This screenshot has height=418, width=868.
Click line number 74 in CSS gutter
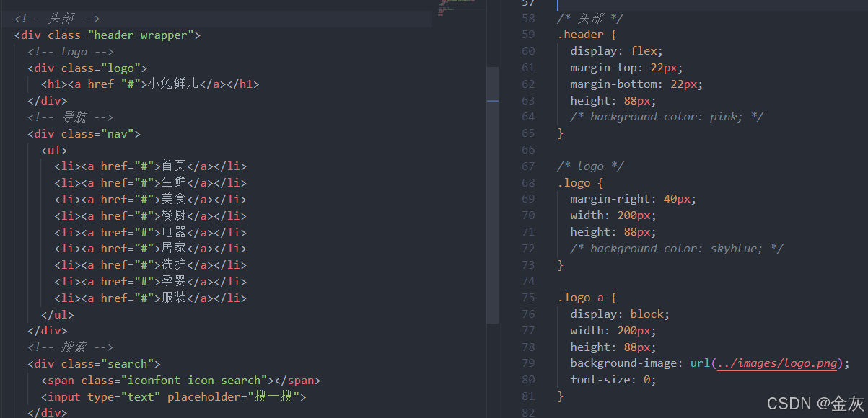528,281
